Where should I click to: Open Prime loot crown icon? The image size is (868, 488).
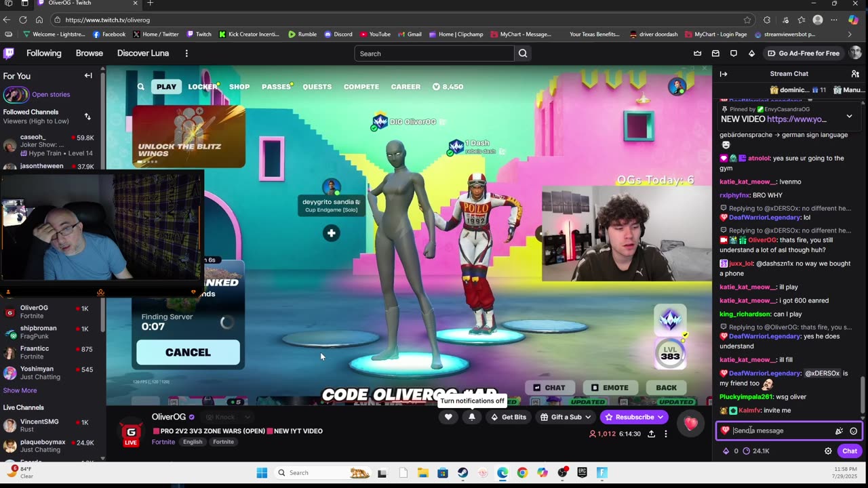click(x=697, y=54)
